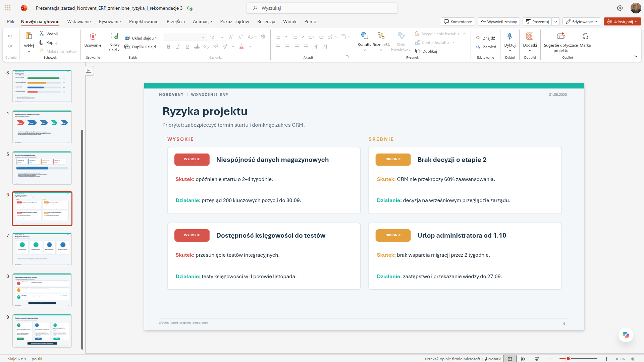
Task: Toggle Subscript formatting
Action: click(206, 47)
